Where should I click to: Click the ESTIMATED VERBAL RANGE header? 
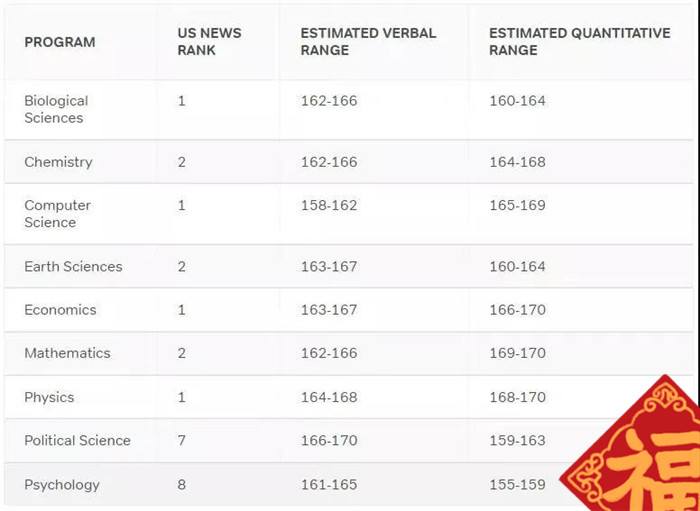[368, 42]
